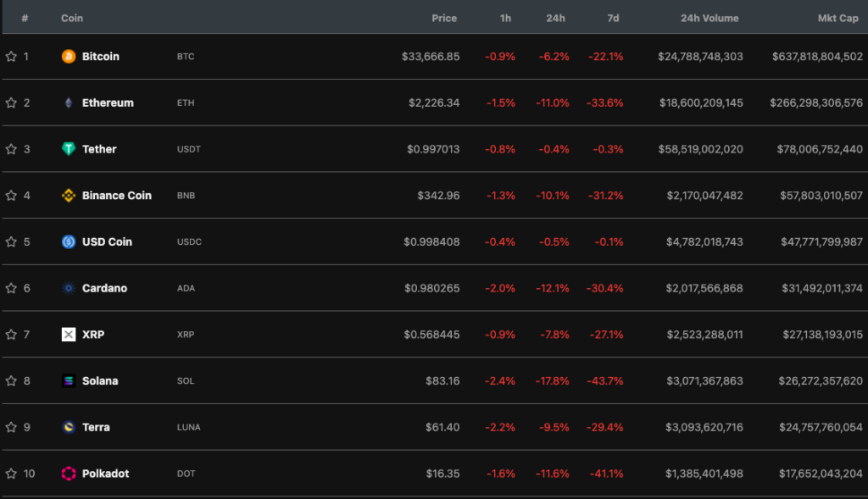Click the Ethereum coin logo
The image size is (868, 499).
[68, 103]
